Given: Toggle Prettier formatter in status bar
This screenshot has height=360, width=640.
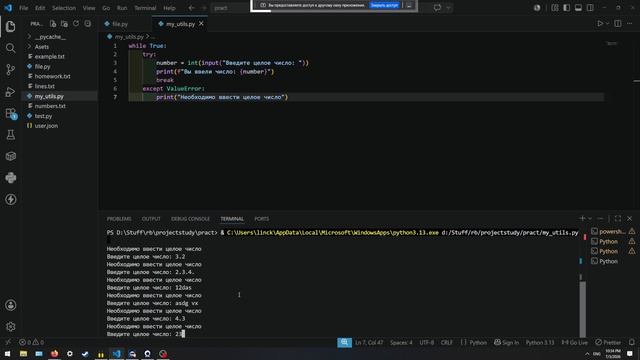Looking at the screenshot, I should pyautogui.click(x=608, y=342).
